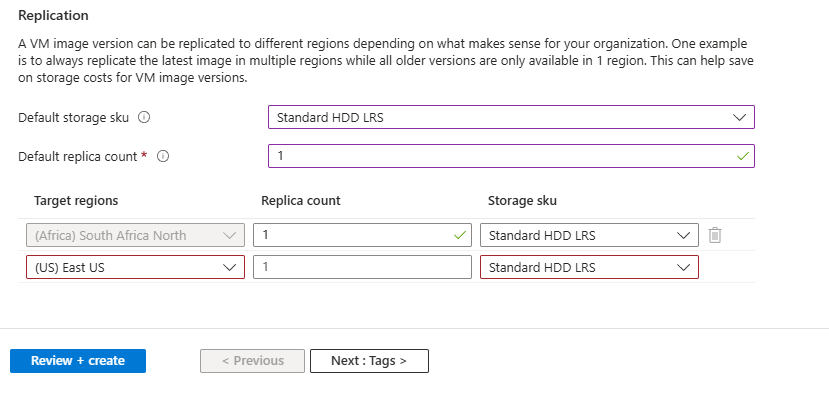The height and width of the screenshot is (393, 829).
Task: Open the Default storage sku dropdown
Action: (511, 117)
